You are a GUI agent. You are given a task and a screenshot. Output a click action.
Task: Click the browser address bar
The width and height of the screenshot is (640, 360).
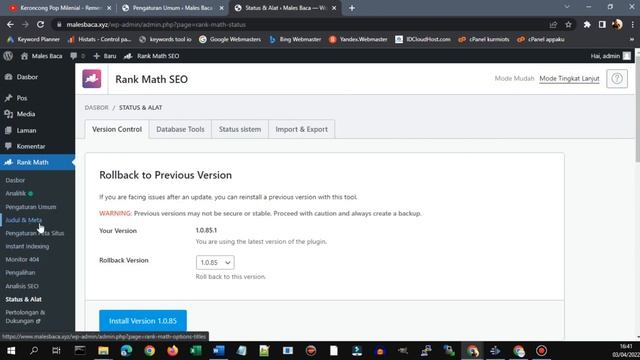point(302,24)
